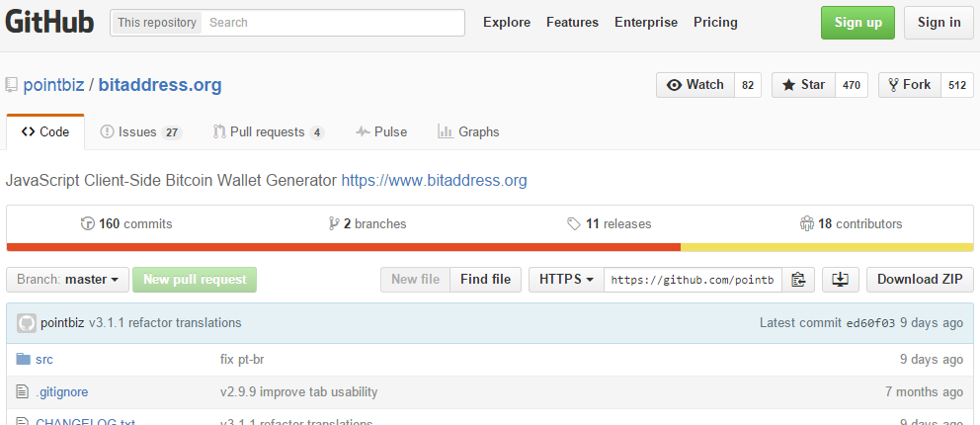Open Enterprise in the top navigation
This screenshot has height=425, width=980.
click(x=646, y=23)
